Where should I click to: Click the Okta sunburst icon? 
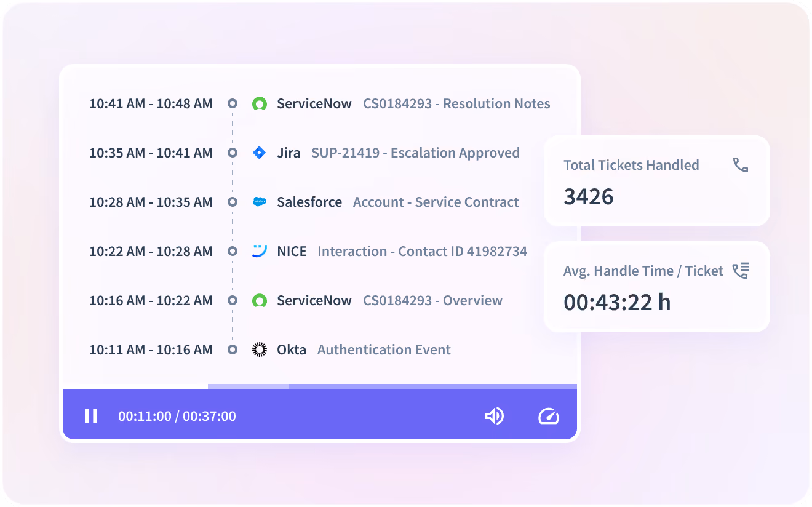(x=260, y=349)
